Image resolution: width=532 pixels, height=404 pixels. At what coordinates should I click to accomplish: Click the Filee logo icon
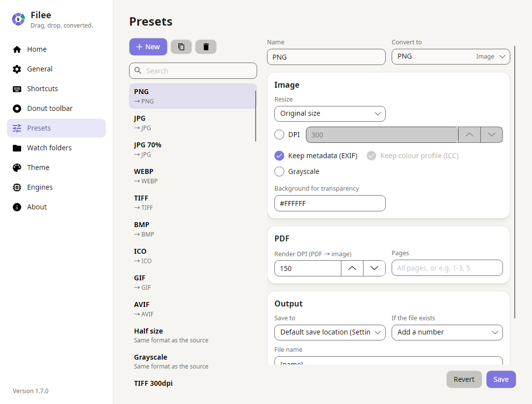(18, 19)
